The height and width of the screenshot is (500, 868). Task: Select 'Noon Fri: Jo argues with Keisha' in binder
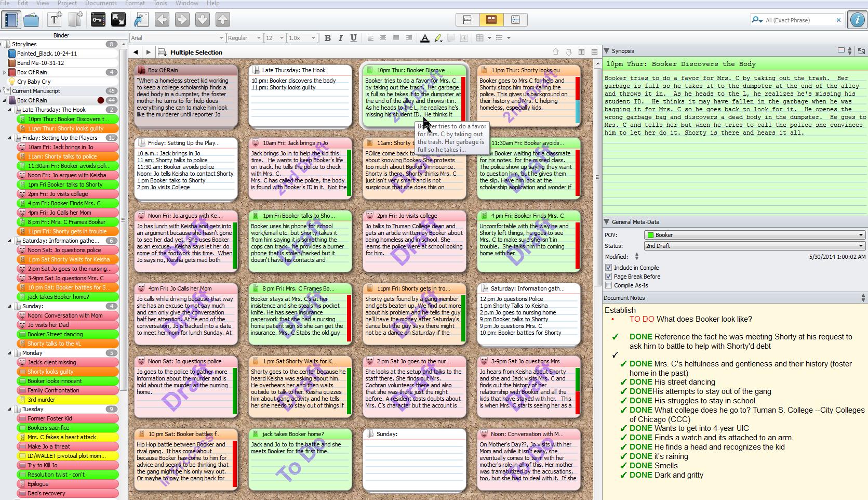point(66,175)
